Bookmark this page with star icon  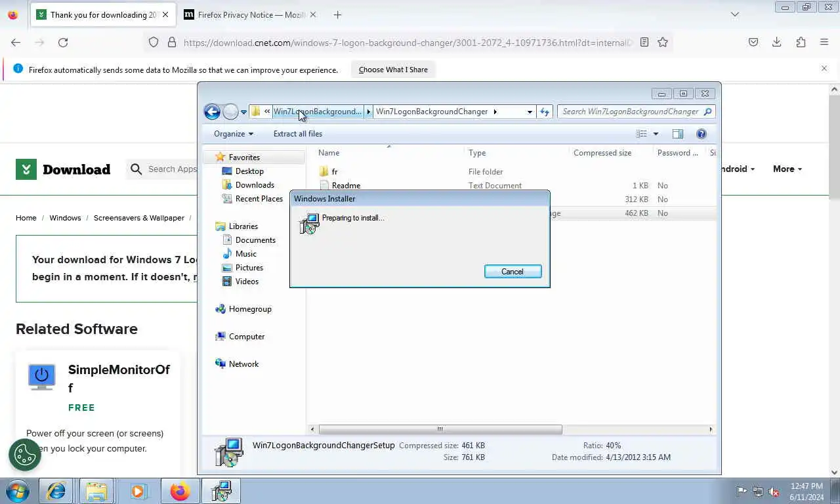tap(663, 42)
